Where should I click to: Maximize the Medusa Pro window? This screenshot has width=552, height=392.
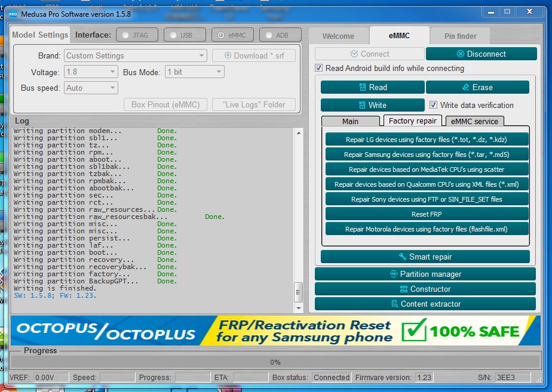(x=507, y=12)
